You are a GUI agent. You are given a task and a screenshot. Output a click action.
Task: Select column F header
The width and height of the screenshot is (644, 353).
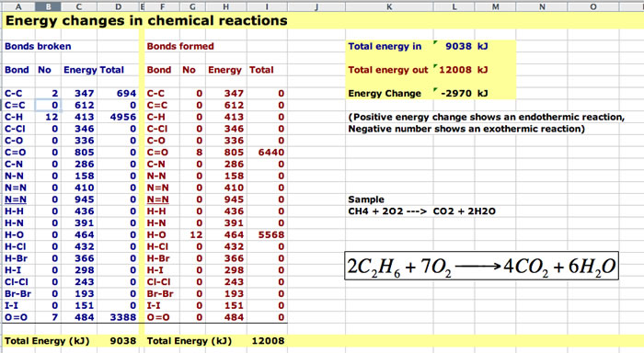click(163, 6)
